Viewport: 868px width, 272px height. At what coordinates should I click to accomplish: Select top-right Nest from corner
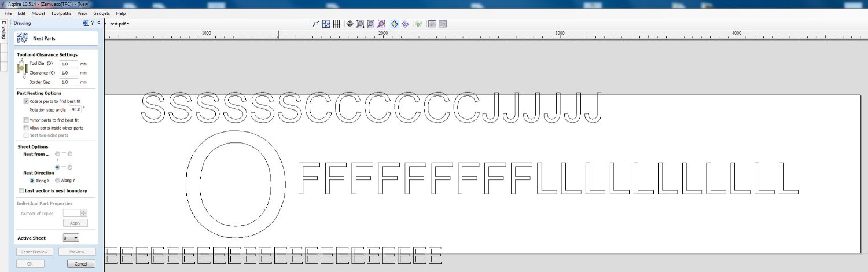click(x=70, y=154)
